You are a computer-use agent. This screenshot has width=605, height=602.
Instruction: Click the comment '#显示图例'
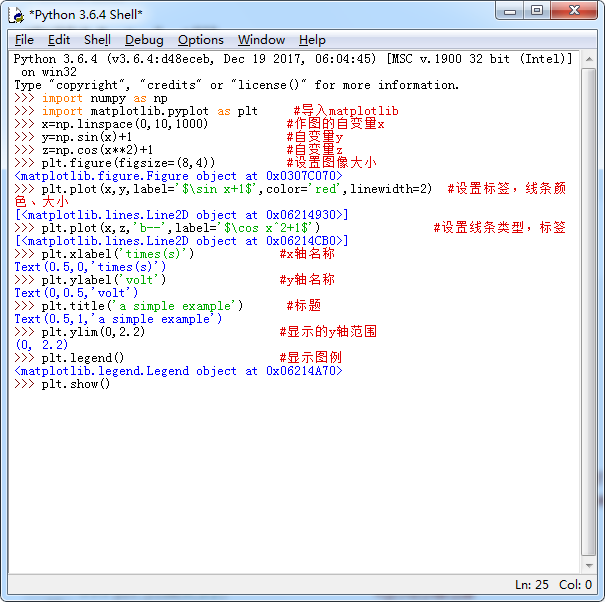[x=311, y=357]
